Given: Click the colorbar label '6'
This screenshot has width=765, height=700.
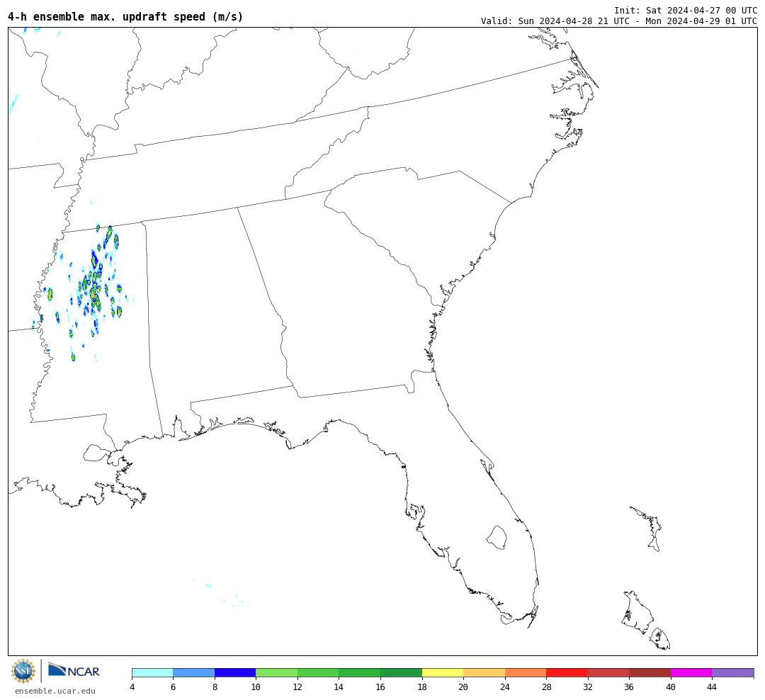Looking at the screenshot, I should click(174, 687).
